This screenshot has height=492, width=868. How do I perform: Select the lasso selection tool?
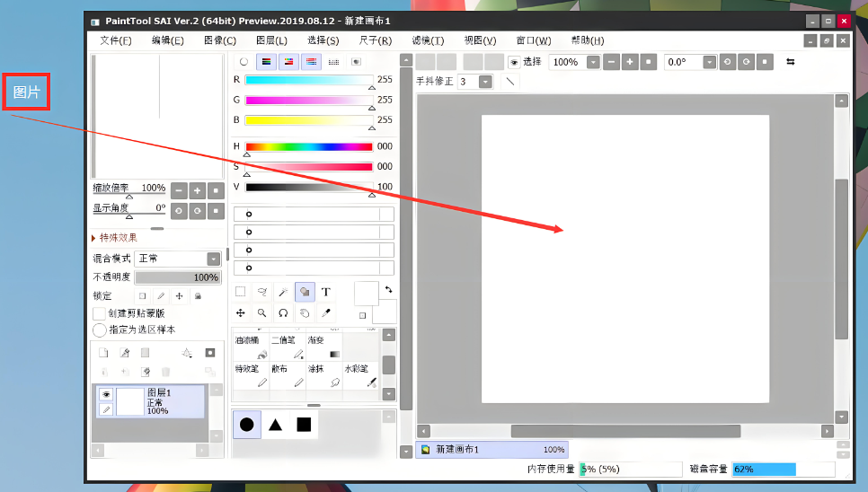click(261, 292)
